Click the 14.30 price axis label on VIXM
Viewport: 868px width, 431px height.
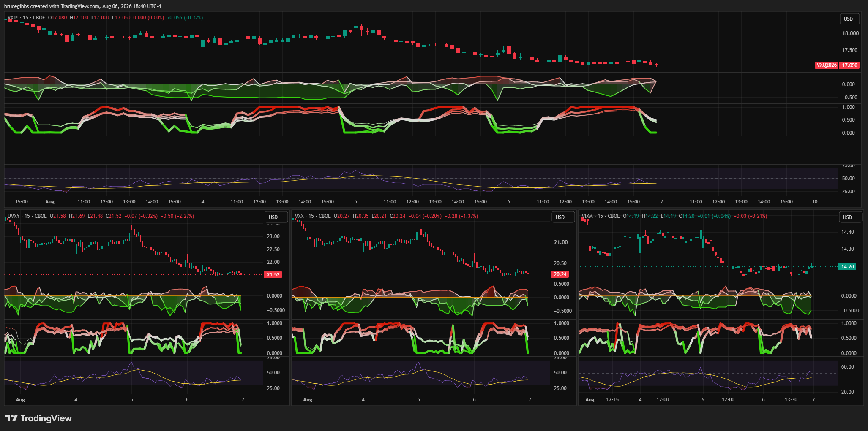tap(848, 249)
